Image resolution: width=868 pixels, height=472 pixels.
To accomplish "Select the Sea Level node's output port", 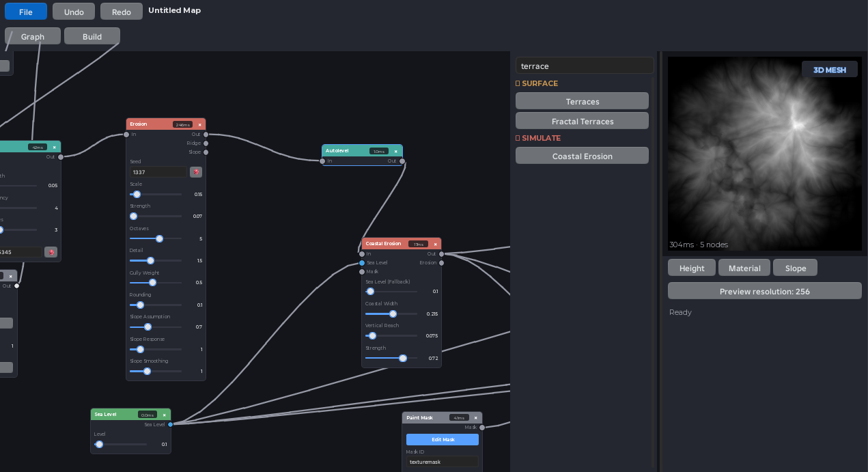I will point(171,424).
